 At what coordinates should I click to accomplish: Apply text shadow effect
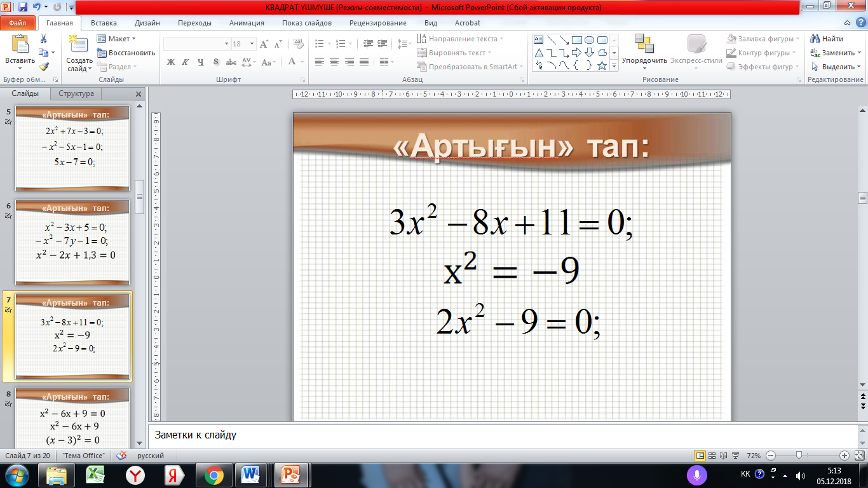216,62
